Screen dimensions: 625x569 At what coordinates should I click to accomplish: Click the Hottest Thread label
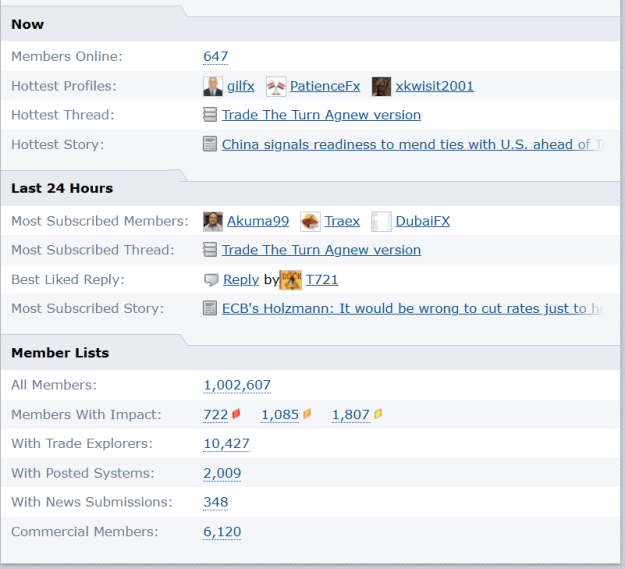[63, 115]
